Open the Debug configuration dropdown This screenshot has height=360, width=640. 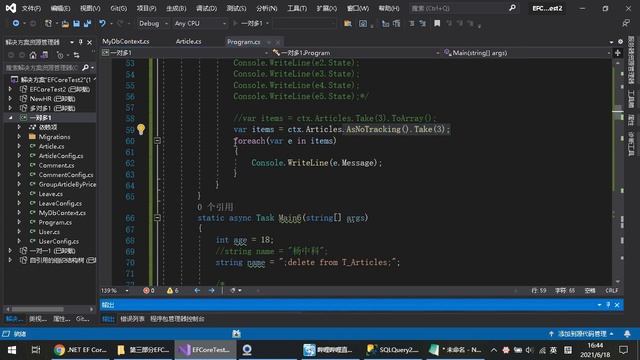click(x=153, y=24)
